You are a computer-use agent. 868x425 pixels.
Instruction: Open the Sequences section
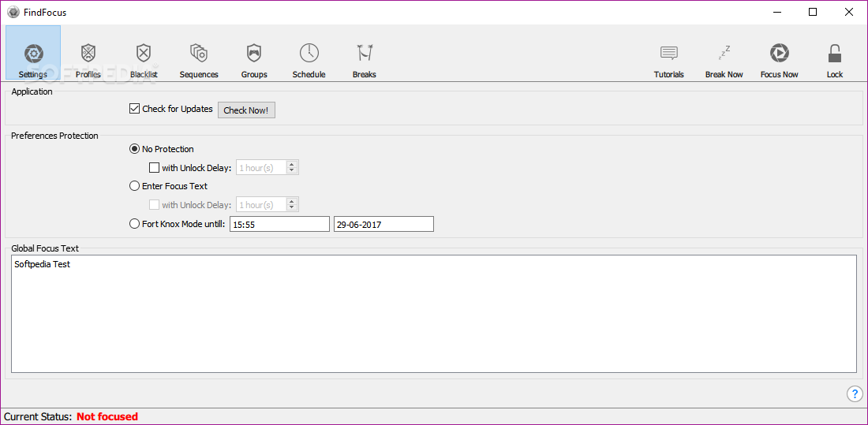click(x=199, y=61)
